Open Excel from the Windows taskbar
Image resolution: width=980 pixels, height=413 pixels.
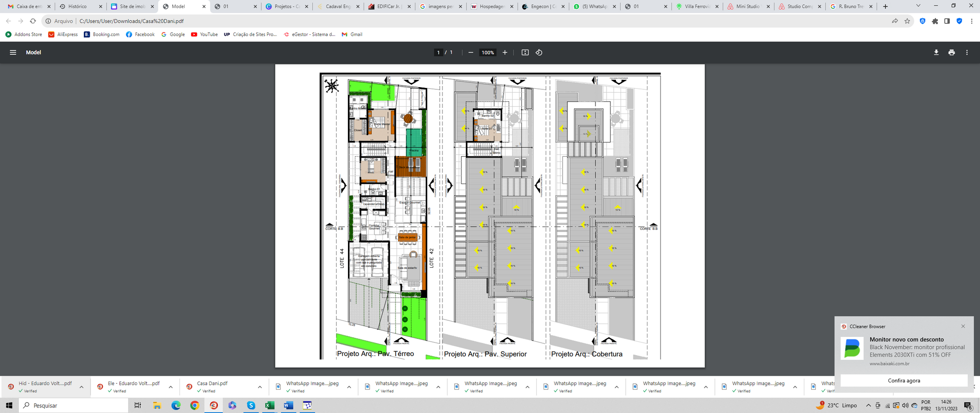coord(269,405)
